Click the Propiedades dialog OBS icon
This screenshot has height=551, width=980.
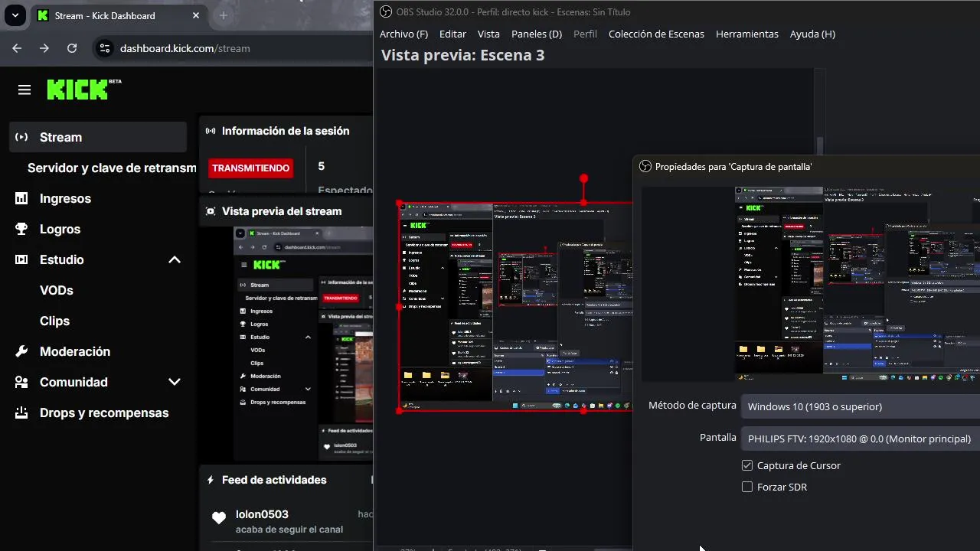[645, 166]
